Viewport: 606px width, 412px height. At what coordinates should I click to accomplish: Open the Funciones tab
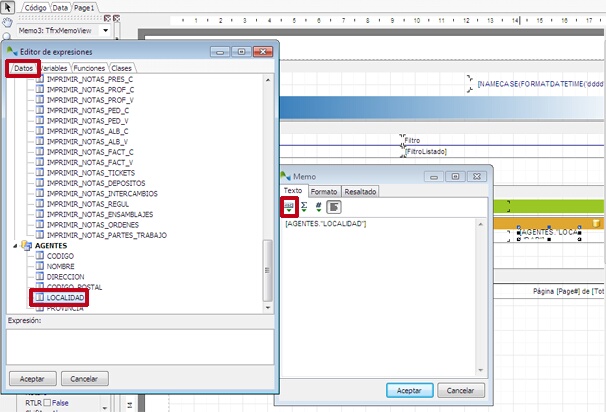(89, 68)
